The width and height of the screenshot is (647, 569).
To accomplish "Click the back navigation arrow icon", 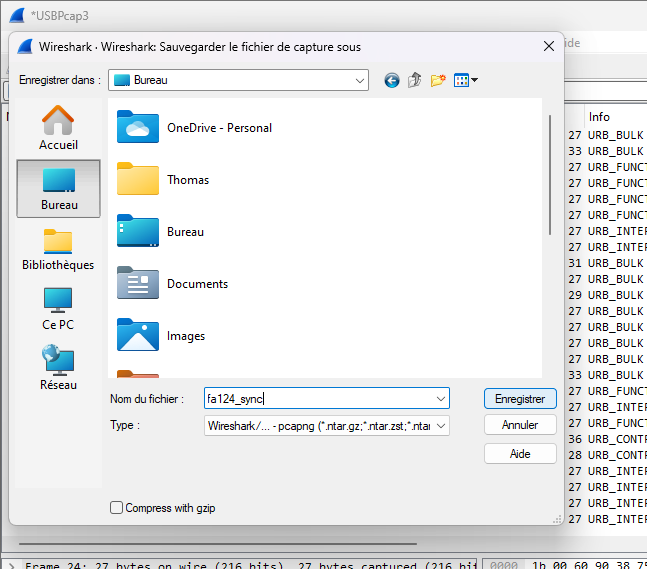I will (391, 80).
